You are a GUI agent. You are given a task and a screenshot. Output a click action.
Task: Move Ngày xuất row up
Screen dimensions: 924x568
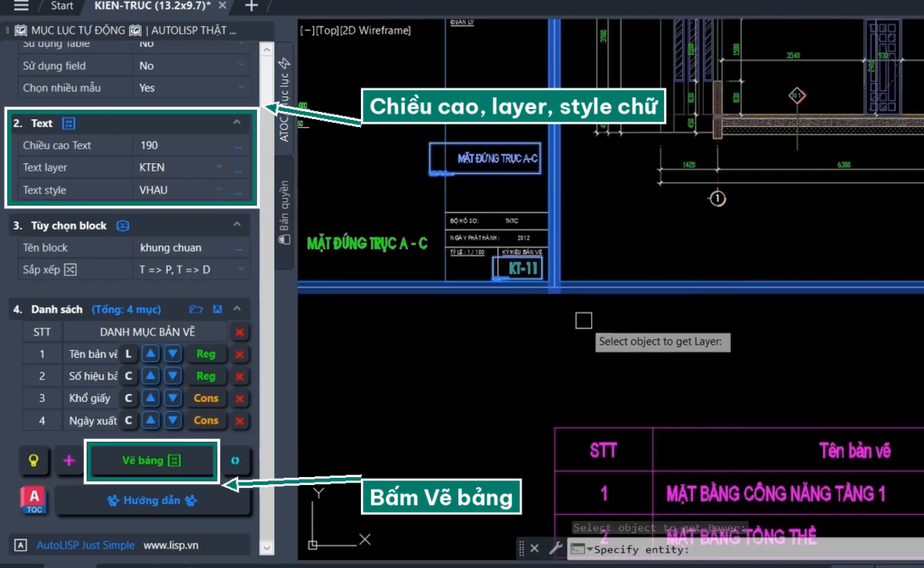[x=151, y=420]
